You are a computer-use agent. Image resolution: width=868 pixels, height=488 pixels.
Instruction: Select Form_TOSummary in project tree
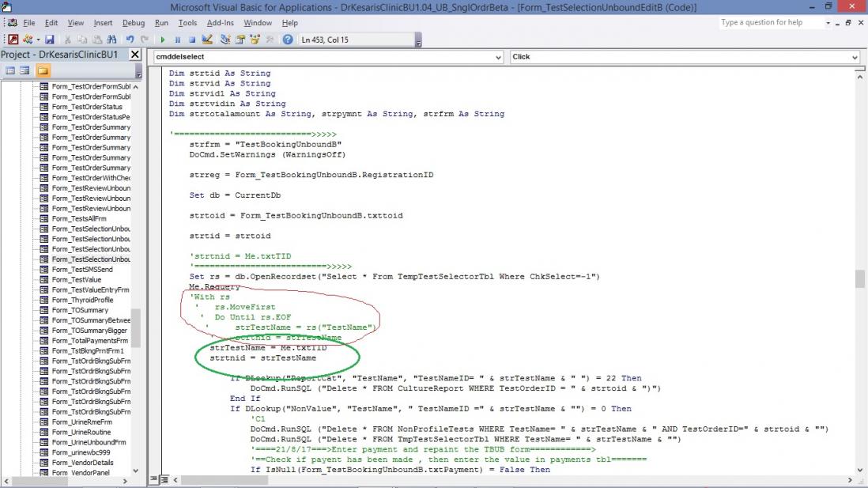pos(81,310)
